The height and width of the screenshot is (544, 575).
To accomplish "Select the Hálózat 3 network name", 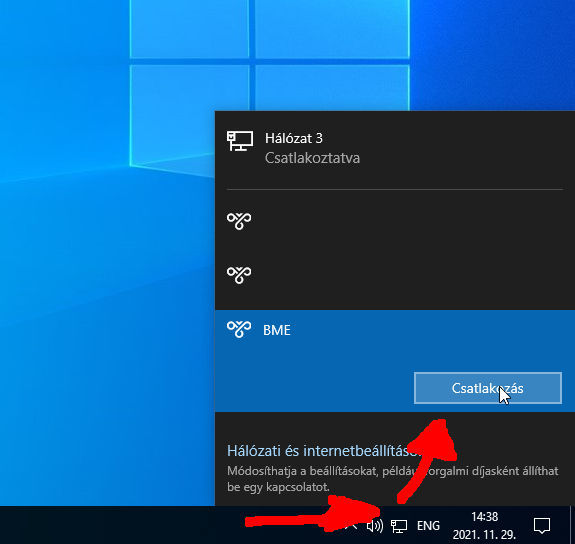I will 294,138.
